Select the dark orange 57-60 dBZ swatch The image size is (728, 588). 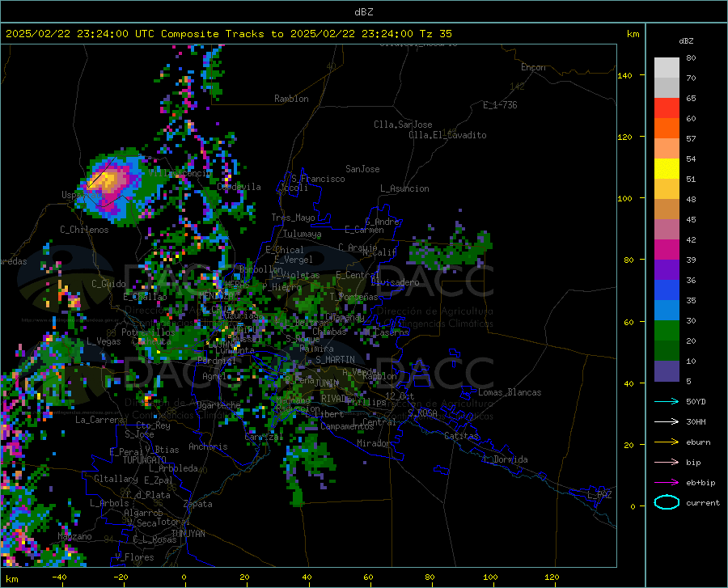[x=667, y=129]
